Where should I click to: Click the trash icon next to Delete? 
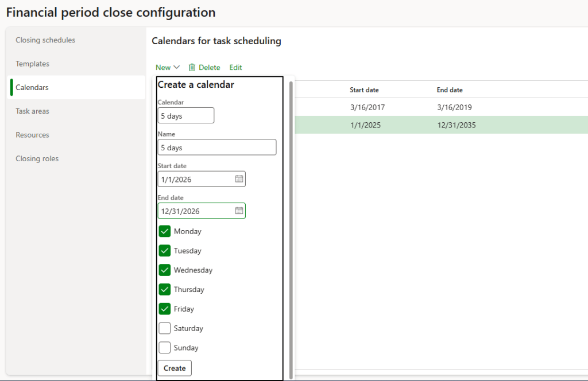[x=192, y=68]
